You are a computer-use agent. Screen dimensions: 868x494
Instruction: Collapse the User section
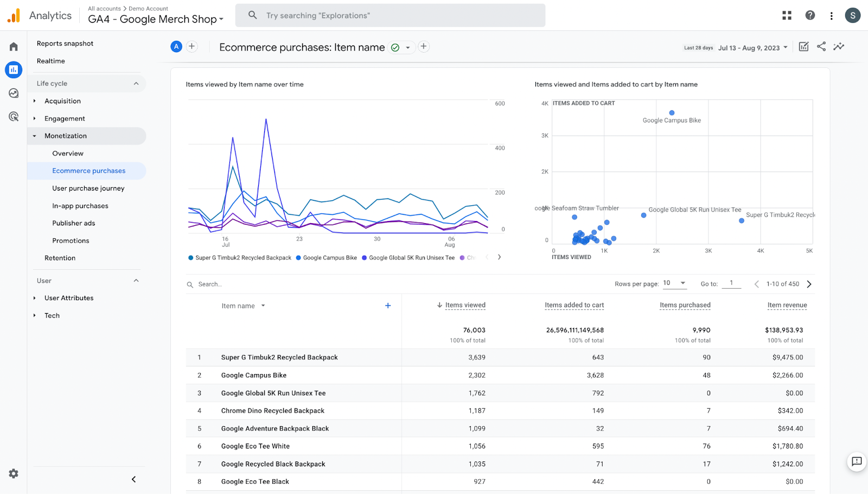click(x=136, y=280)
